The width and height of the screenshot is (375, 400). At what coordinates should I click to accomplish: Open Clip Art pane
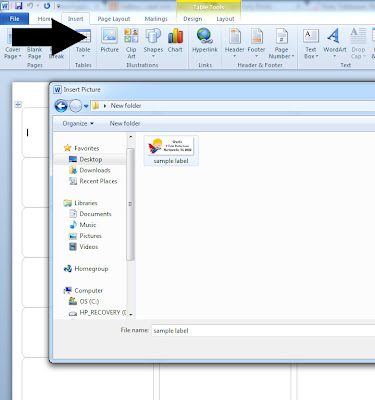click(x=131, y=43)
